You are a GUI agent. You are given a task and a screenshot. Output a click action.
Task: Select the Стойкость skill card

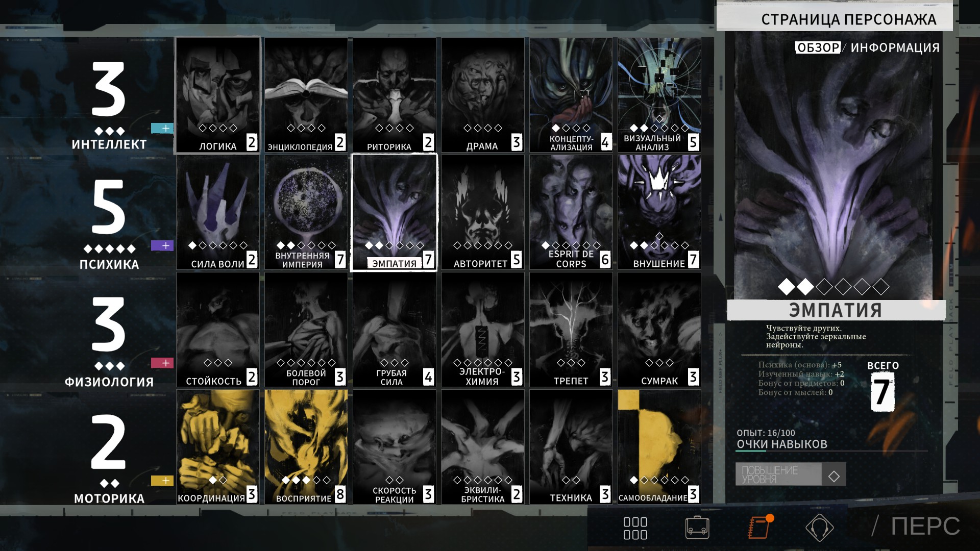point(218,330)
